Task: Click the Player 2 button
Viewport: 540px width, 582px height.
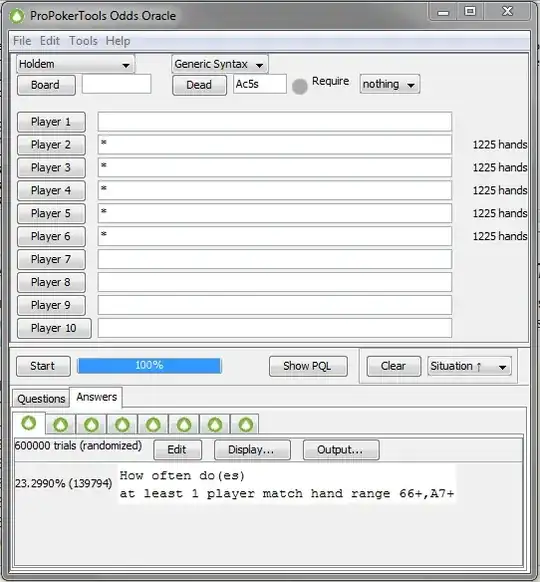Action: [51, 145]
